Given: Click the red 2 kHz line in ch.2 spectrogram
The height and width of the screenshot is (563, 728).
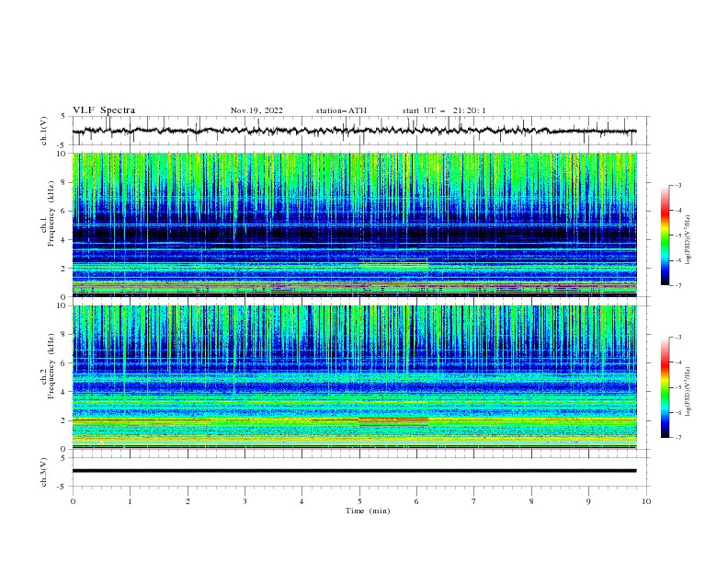Looking at the screenshot, I should pos(393,419).
